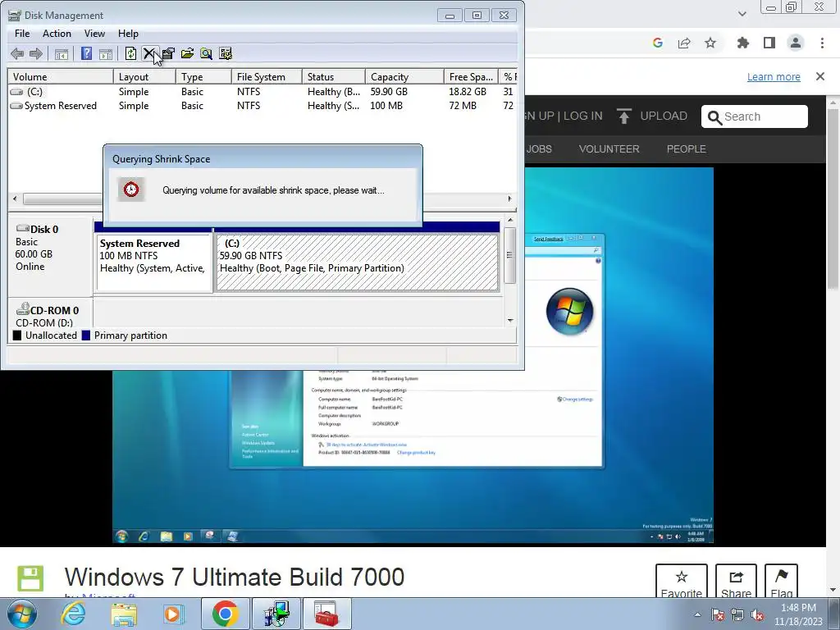Sort by the File System column header

click(x=267, y=76)
